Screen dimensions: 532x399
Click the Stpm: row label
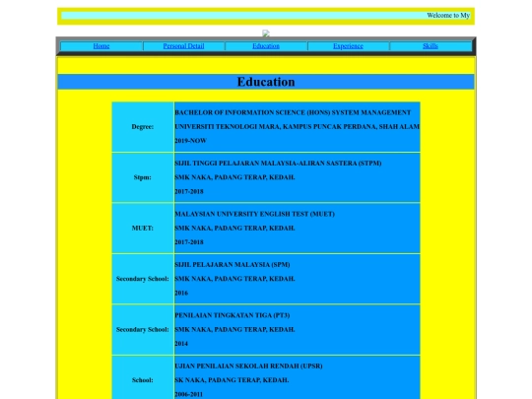pos(143,177)
